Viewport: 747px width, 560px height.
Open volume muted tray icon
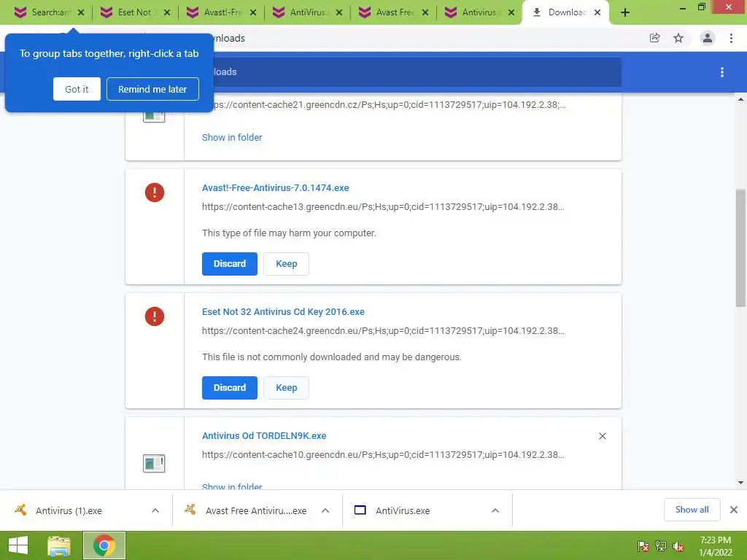click(678, 545)
